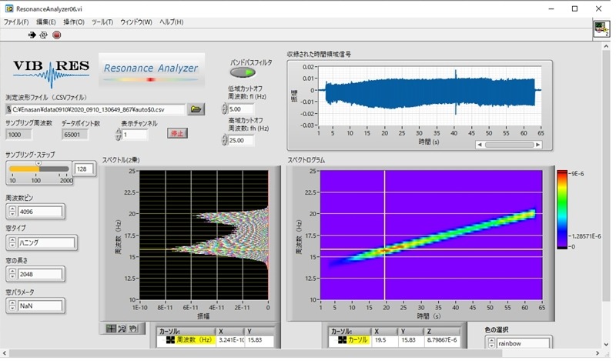Screen dimensions: 616x364
Task: Click spectrogram cursor Z value 8.79867E-6
Action: (442, 340)
